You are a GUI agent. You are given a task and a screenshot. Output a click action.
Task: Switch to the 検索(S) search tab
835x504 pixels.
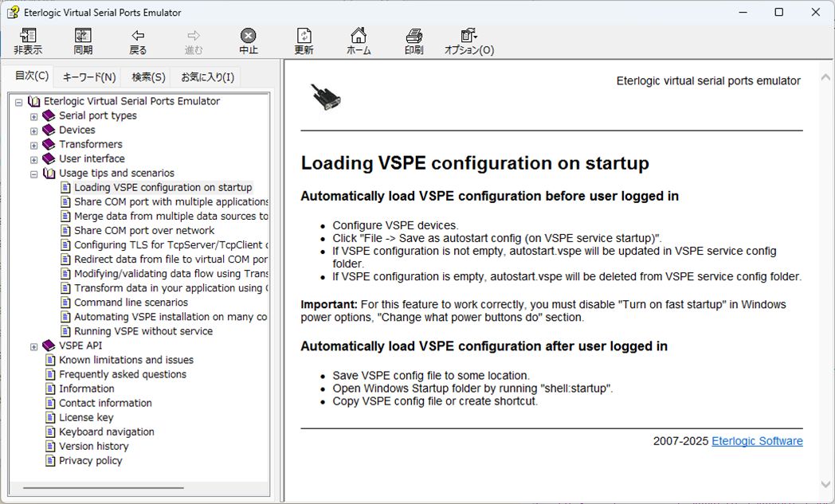click(148, 77)
